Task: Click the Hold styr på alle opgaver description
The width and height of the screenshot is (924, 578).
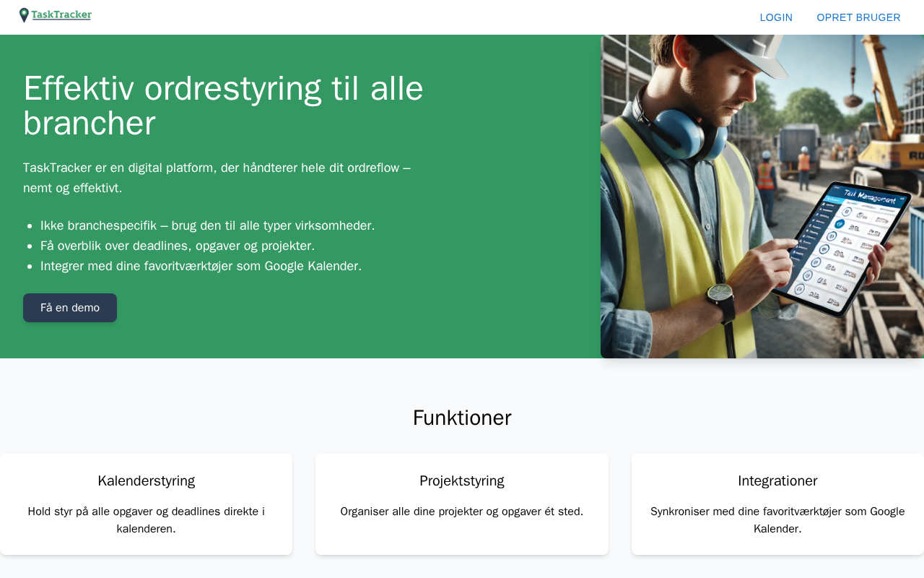Action: click(146, 519)
